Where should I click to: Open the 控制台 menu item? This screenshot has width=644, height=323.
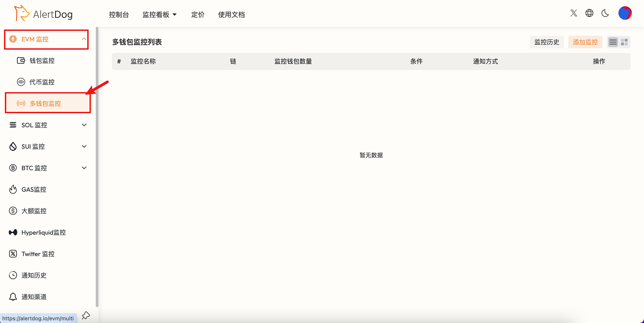(119, 14)
